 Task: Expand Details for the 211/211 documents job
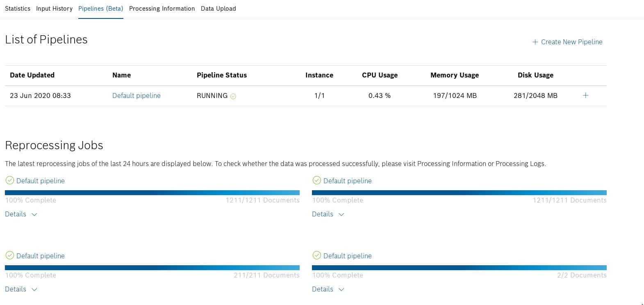[21, 289]
